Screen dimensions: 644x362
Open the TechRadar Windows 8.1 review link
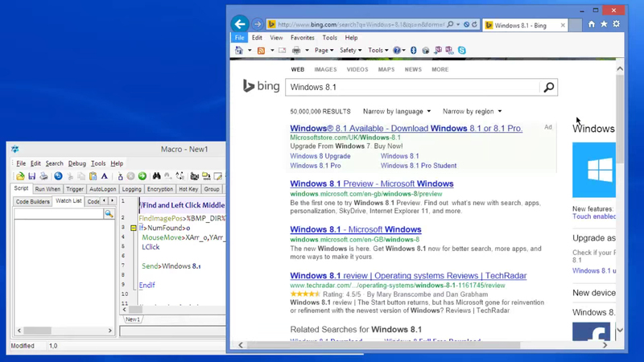click(x=408, y=276)
